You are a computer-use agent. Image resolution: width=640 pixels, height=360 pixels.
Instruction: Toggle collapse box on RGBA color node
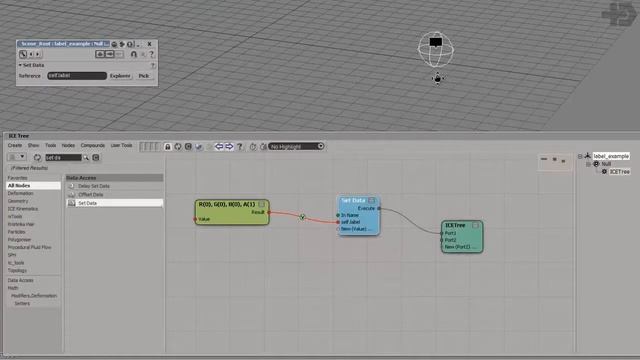click(262, 204)
